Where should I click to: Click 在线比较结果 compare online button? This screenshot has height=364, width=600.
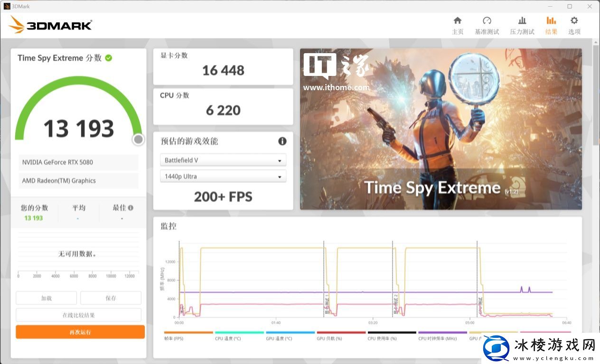(78, 315)
